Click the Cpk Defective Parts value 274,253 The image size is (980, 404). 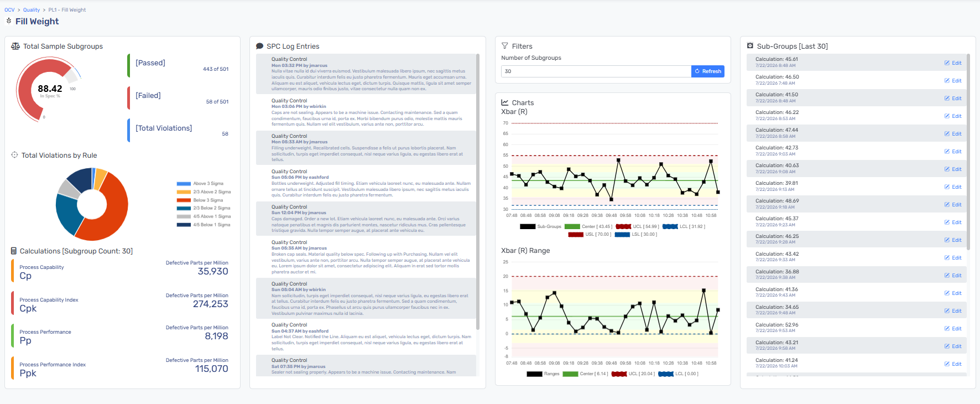(210, 304)
